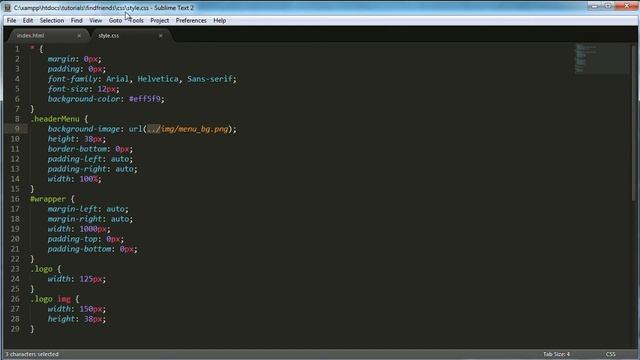Open the File menu
The width and height of the screenshot is (640, 360).
[x=11, y=20]
